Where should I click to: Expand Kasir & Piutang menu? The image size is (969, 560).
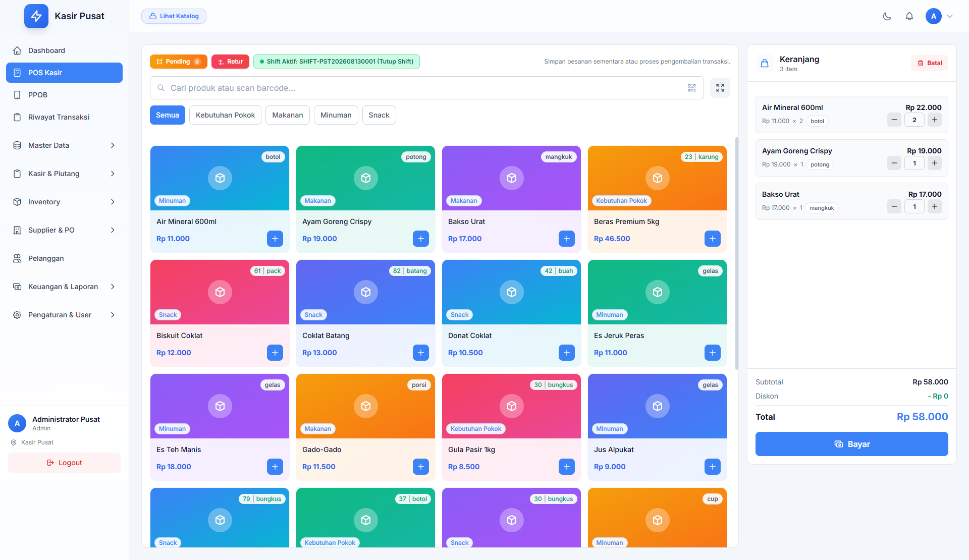[64, 174]
